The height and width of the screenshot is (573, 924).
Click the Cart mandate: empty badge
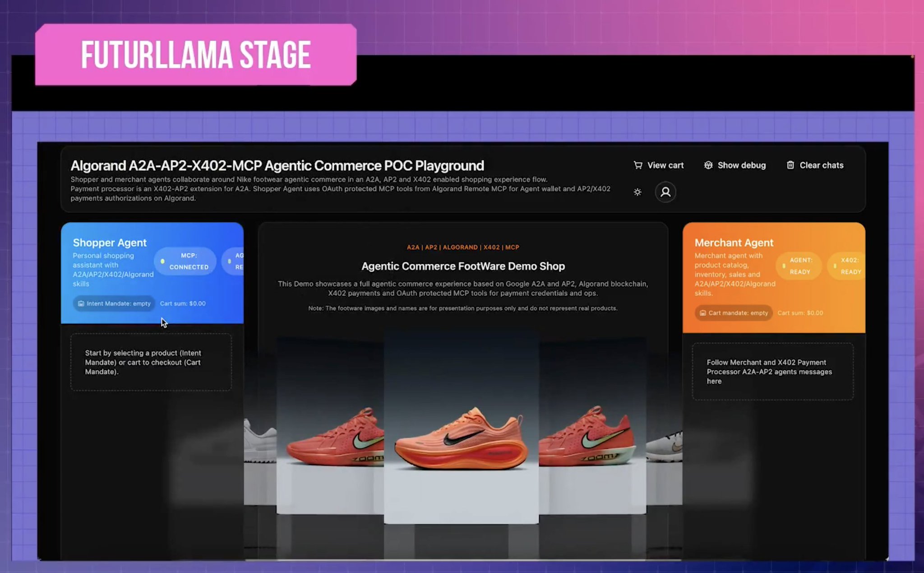(734, 313)
